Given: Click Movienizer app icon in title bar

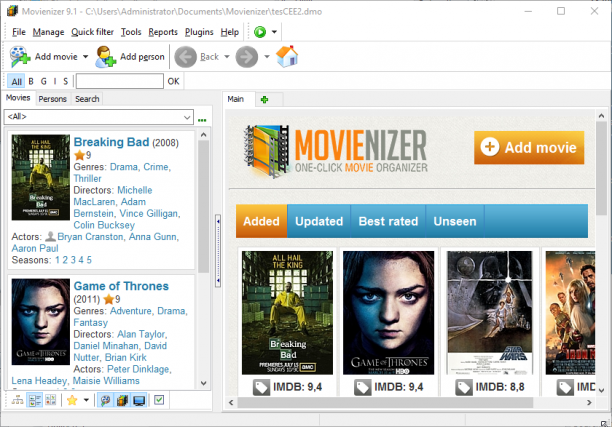Looking at the screenshot, I should pyautogui.click(x=12, y=11).
